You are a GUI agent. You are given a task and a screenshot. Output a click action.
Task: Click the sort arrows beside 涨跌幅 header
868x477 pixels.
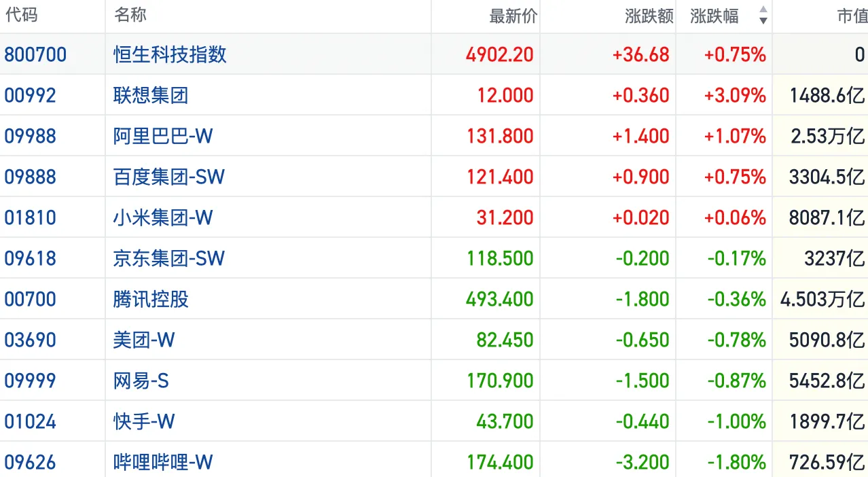click(x=763, y=16)
